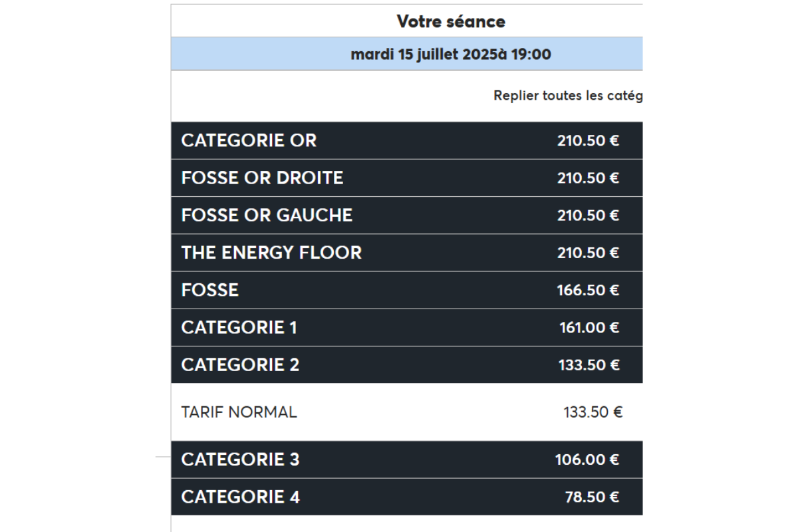798x532 pixels.
Task: Click the 210.50 € price of THE ENERGY FLOOR
Action: pyautogui.click(x=589, y=253)
